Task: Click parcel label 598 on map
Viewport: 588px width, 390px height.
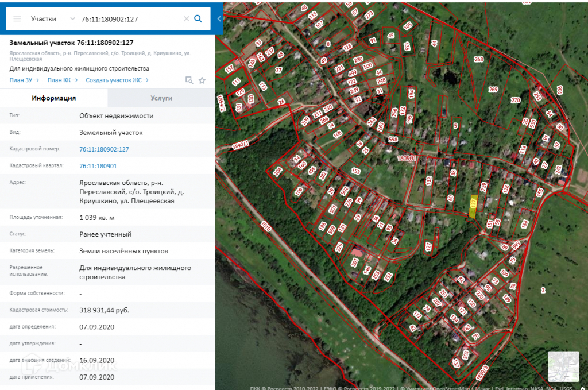Action: click(393, 140)
